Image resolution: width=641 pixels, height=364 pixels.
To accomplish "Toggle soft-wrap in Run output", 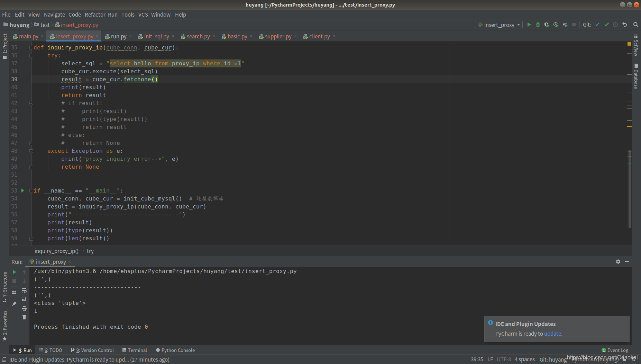I will [24, 290].
